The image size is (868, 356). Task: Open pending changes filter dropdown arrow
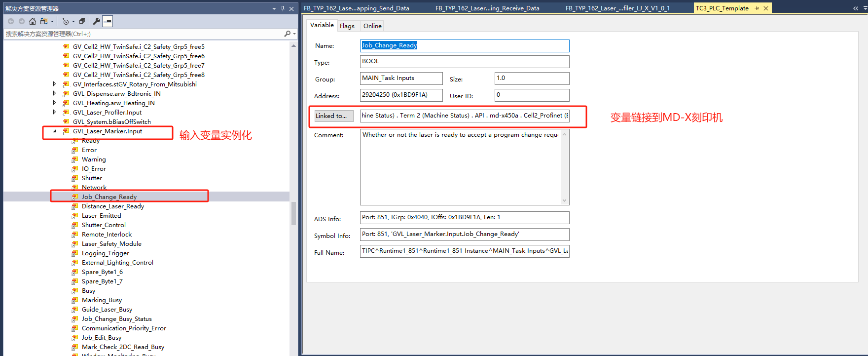click(73, 21)
